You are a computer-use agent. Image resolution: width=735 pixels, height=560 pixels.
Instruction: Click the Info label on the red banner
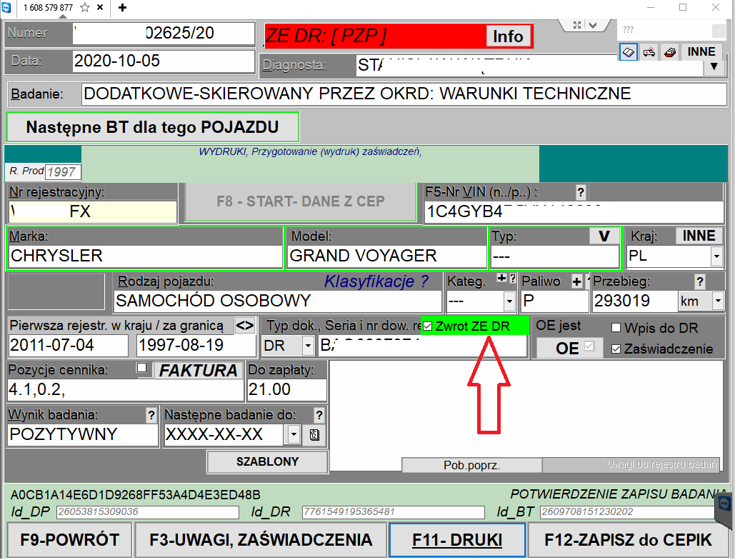(508, 36)
